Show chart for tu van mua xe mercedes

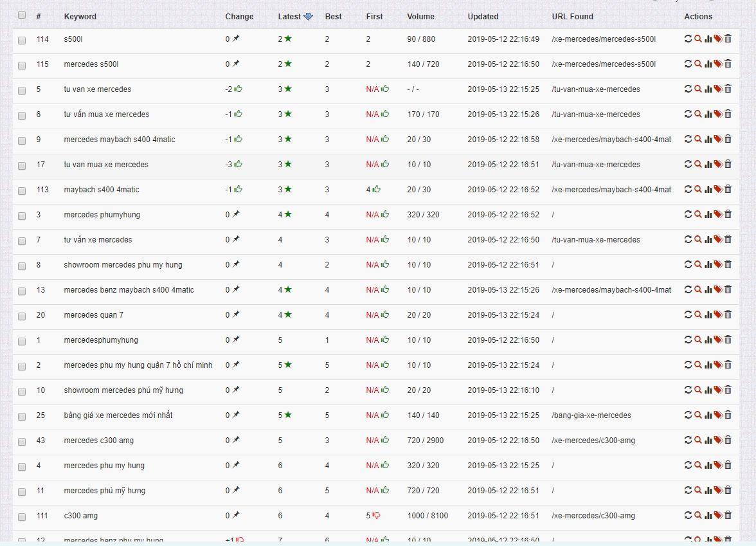(708, 165)
